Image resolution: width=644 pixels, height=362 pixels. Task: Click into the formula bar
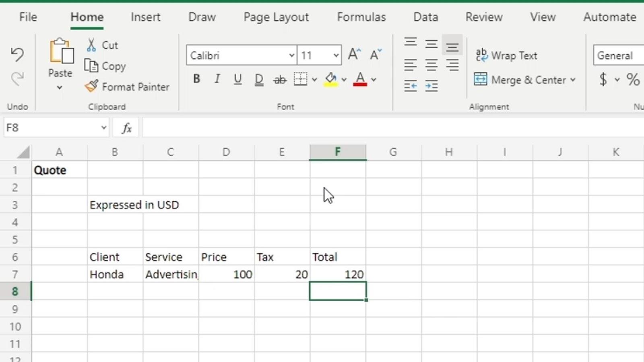393,128
